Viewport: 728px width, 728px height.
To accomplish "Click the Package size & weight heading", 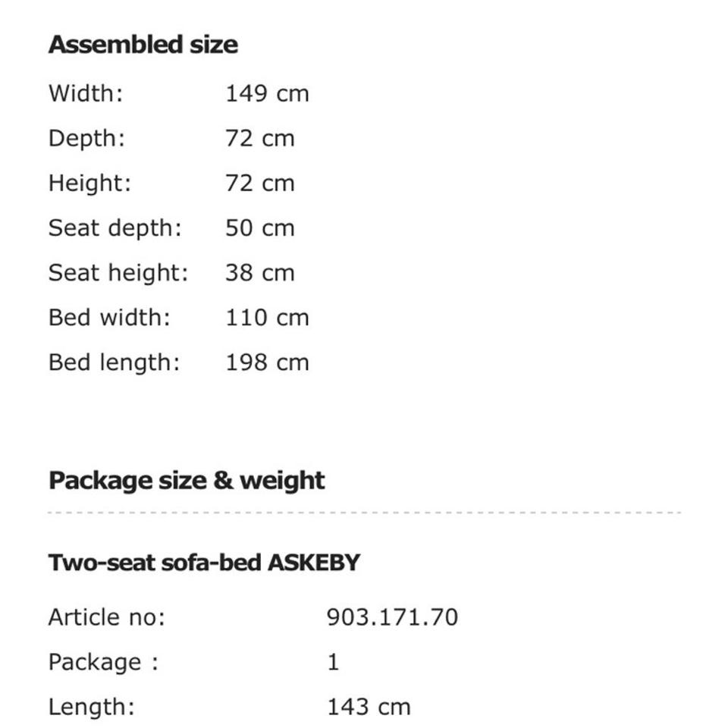I will 187,481.
